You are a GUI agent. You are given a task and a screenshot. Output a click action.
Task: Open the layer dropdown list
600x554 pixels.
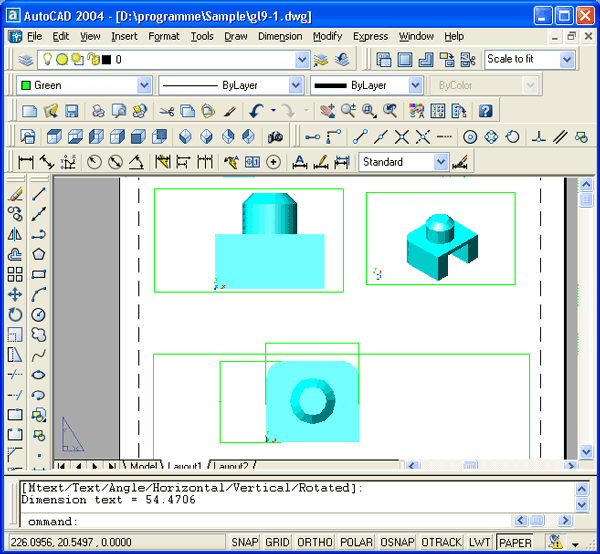tap(302, 60)
